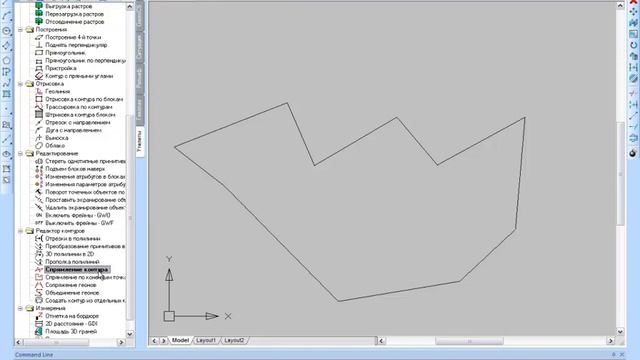Click next layout tab arrow
The width and height of the screenshot is (640, 360).
163,340
